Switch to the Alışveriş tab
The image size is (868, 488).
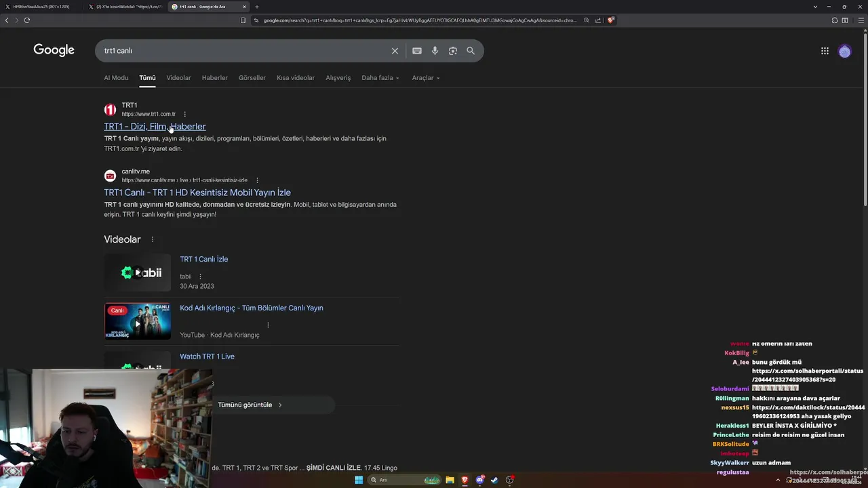338,78
